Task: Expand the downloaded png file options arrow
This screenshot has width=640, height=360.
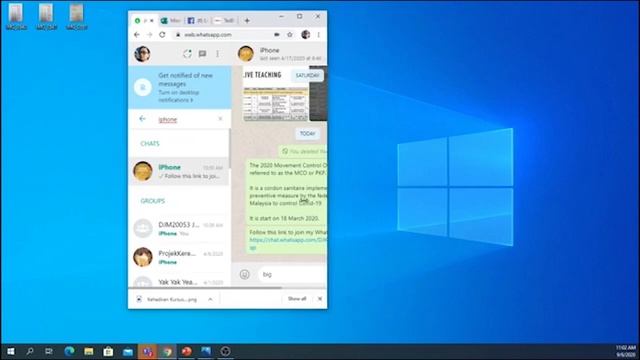Action: click(210, 299)
